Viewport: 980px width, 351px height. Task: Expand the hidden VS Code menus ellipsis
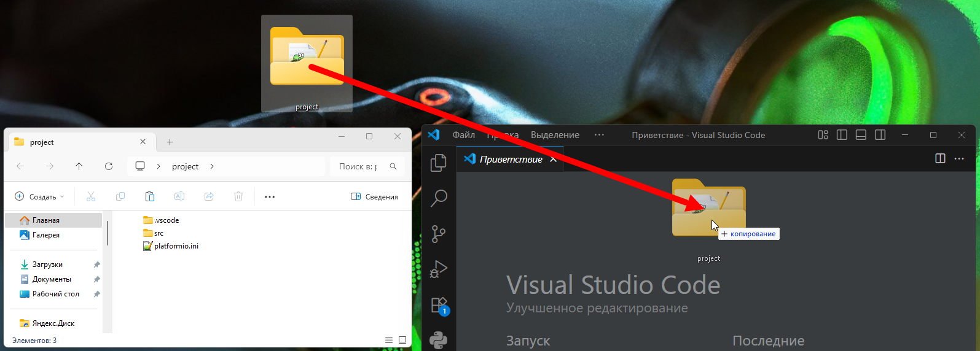[x=599, y=135]
